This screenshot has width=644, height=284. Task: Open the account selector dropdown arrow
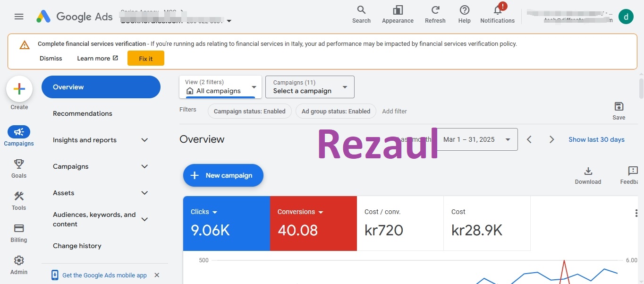[229, 21]
